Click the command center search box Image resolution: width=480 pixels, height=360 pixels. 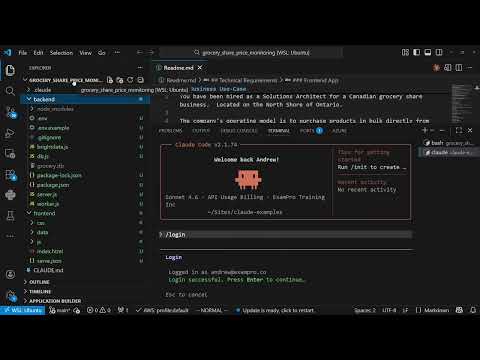pyautogui.click(x=251, y=53)
